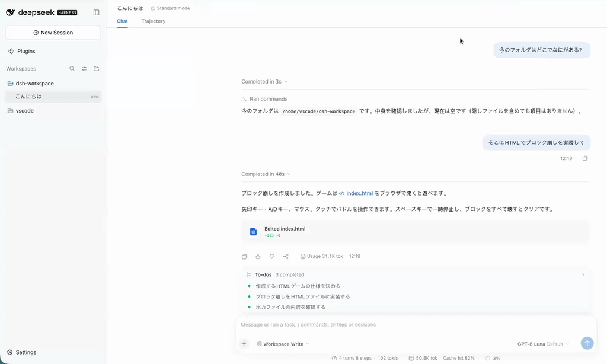The image size is (607, 364).
Task: Expand the Ran commands entry
Action: [x=265, y=99]
